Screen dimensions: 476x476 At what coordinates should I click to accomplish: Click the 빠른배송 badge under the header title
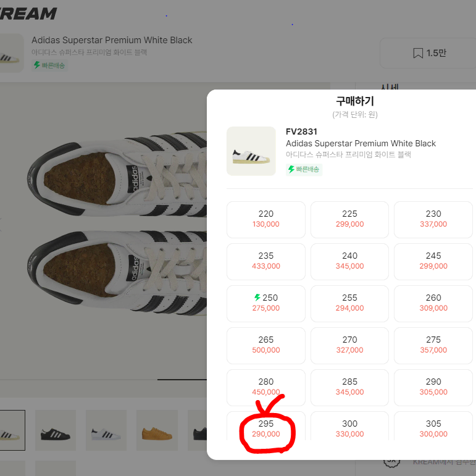coord(49,65)
